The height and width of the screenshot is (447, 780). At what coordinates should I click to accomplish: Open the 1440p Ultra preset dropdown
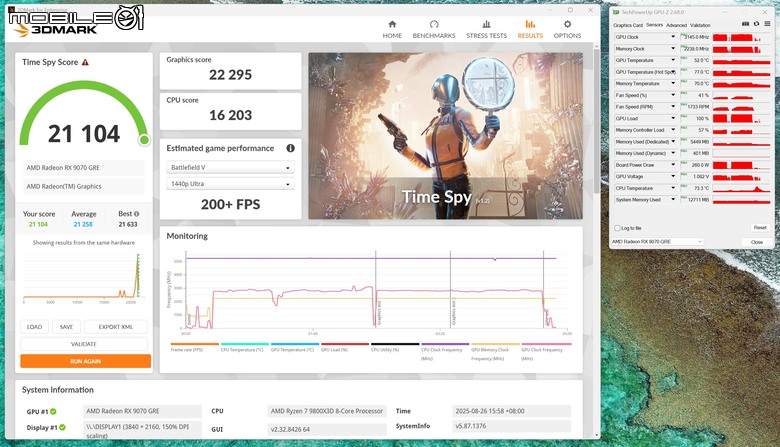(230, 184)
